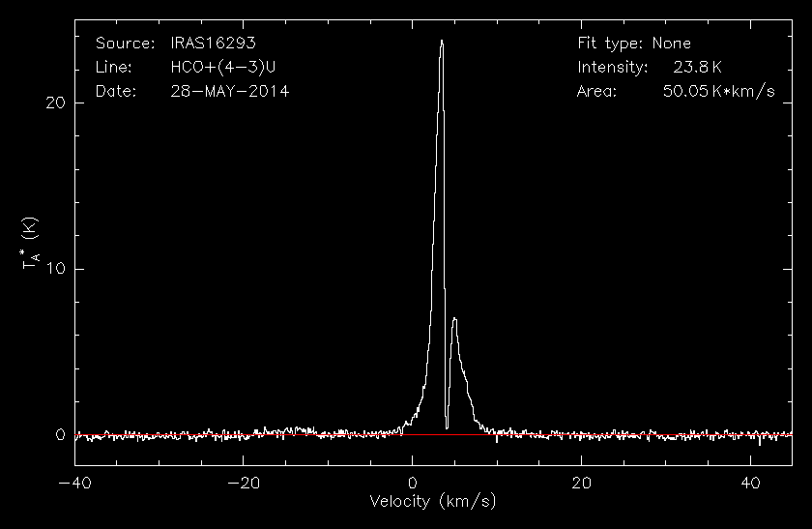Click the date 28-MAY-2014
This screenshot has height=529, width=812.
pos(230,91)
